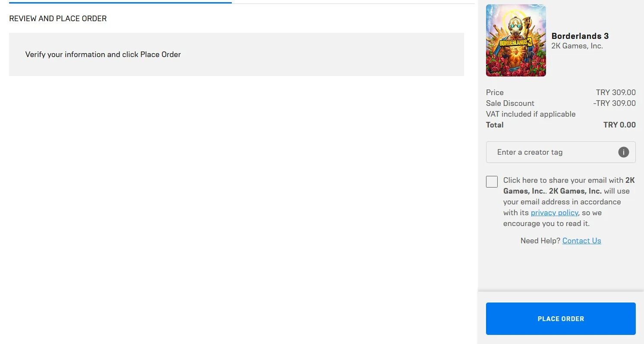Viewport: 644px width, 344px height.
Task: Click the Place Order button
Action: pos(561,319)
